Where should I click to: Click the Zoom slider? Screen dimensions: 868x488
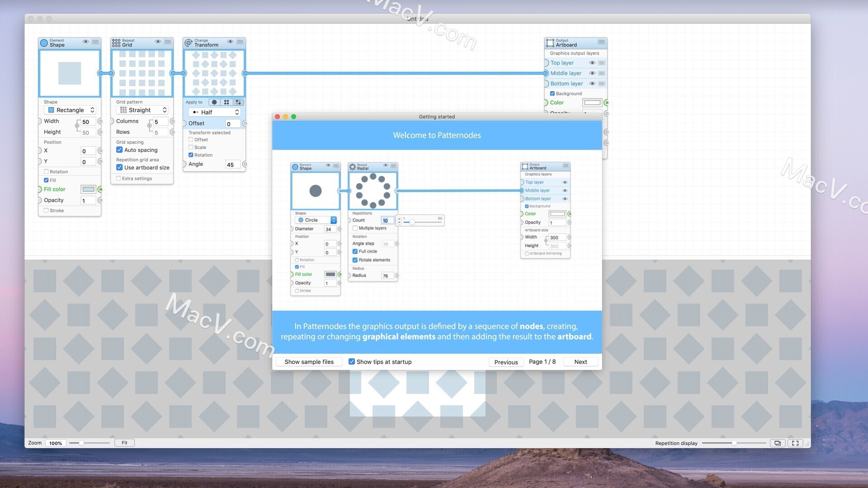point(90,443)
